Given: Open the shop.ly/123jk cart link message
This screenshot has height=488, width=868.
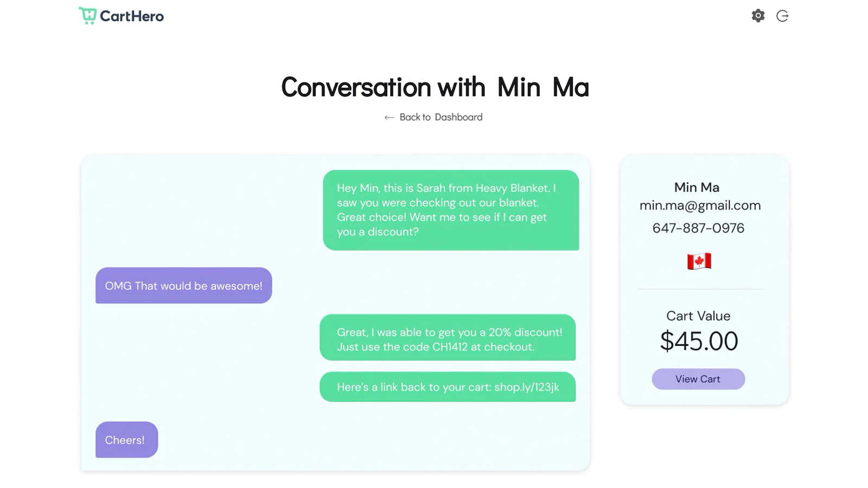Looking at the screenshot, I should point(448,387).
